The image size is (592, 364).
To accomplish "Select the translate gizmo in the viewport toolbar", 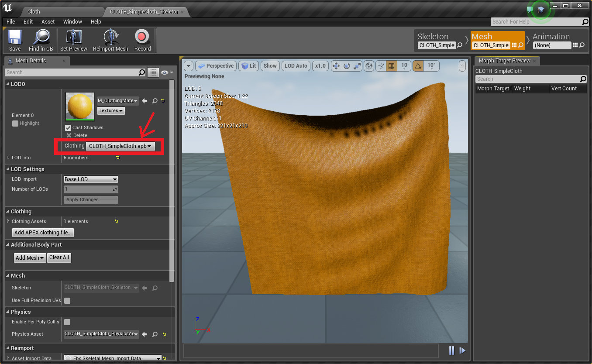I will tap(336, 66).
